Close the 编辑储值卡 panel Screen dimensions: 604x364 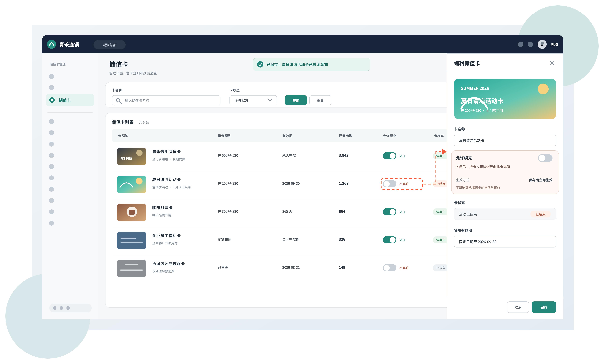click(x=552, y=63)
